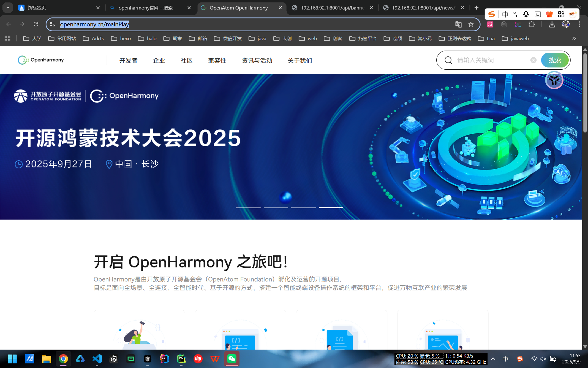588x368 pixels.
Task: Open Chrome downloads icon
Action: click(x=552, y=25)
